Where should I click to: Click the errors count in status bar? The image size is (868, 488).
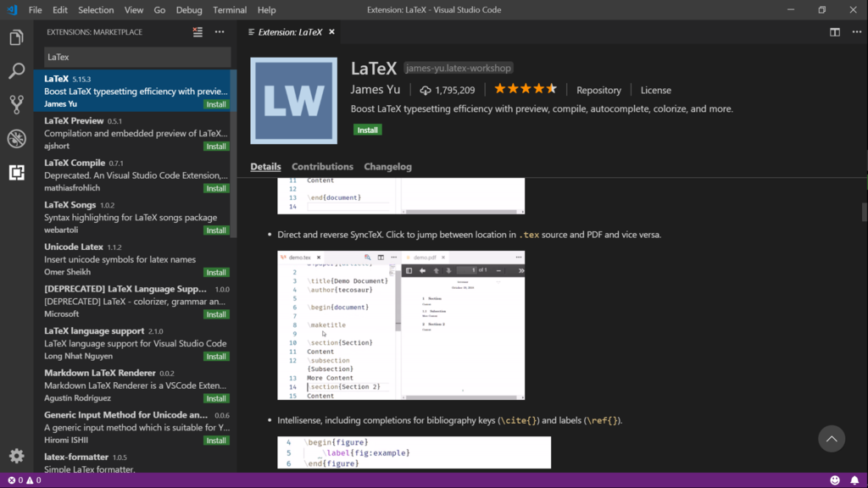[15, 480]
